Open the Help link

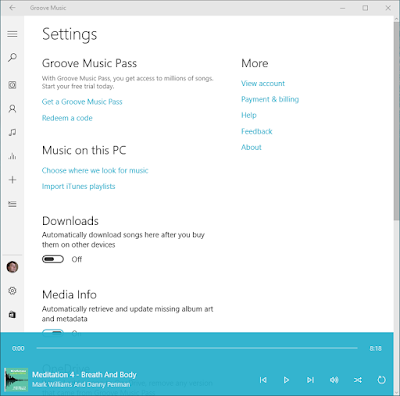tap(249, 115)
